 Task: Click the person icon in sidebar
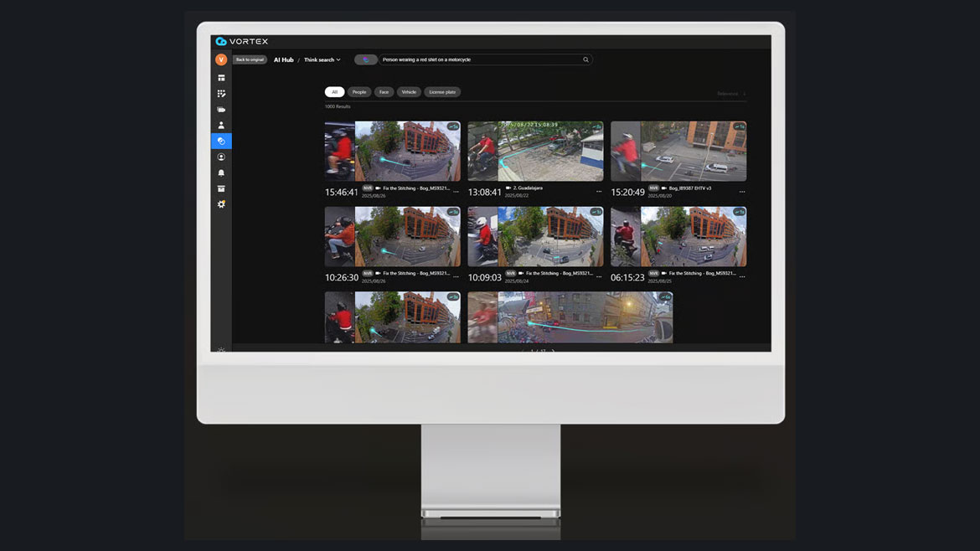pos(221,126)
